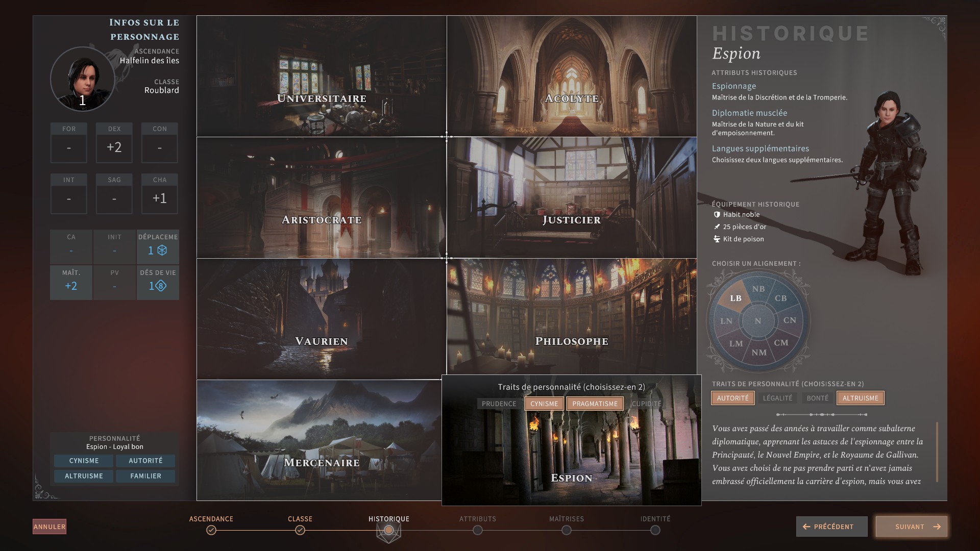Click the "Roublard" class text
The width and height of the screenshot is (980, 551).
(x=162, y=90)
